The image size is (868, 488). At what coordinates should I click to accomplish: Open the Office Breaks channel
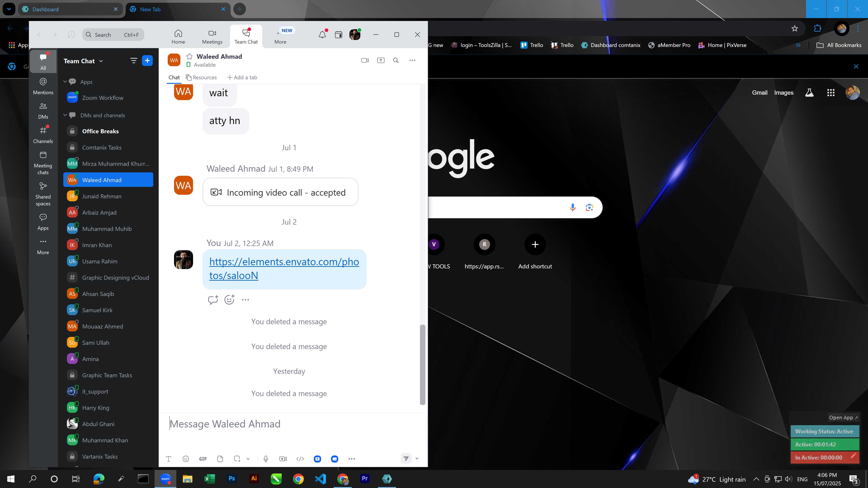click(108, 131)
